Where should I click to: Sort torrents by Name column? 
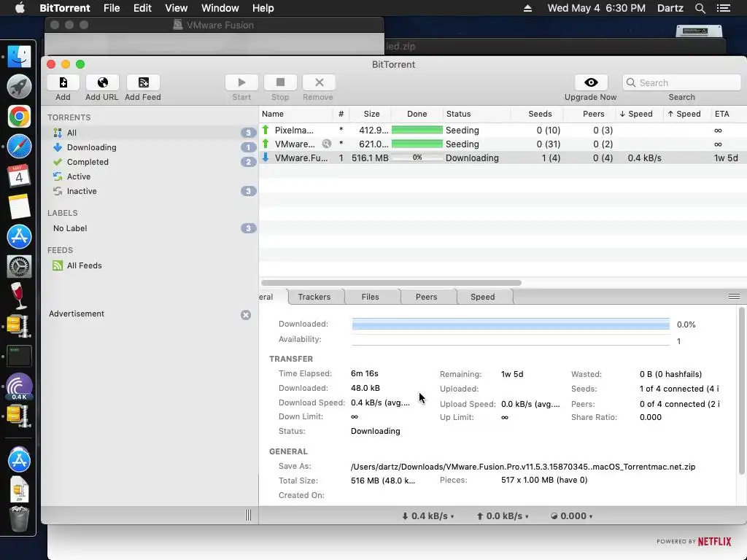tap(296, 114)
